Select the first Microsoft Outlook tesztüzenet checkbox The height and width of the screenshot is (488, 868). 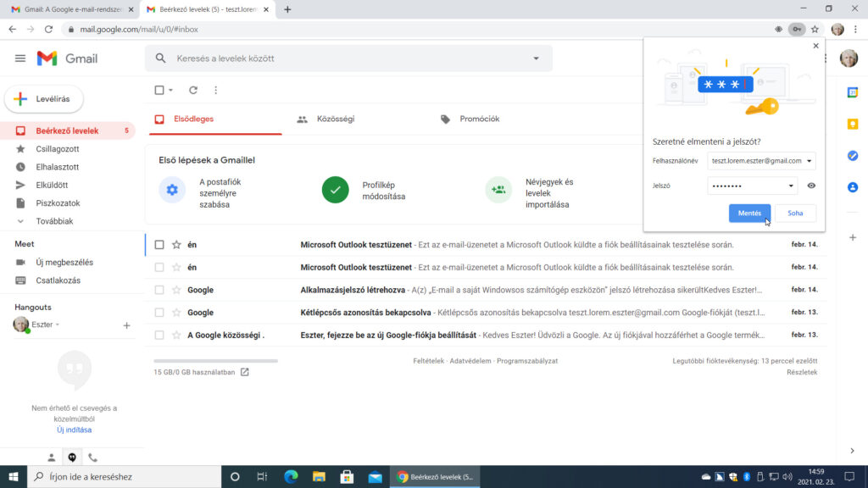[159, 245]
